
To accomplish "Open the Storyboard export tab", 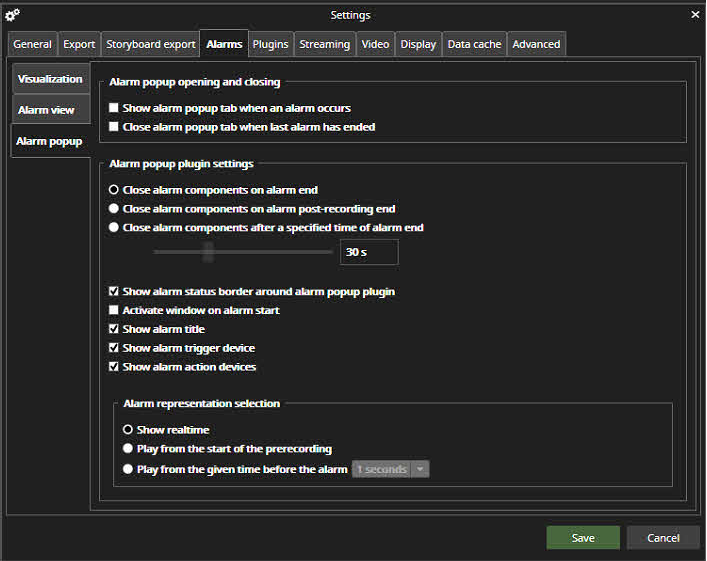I will point(151,44).
